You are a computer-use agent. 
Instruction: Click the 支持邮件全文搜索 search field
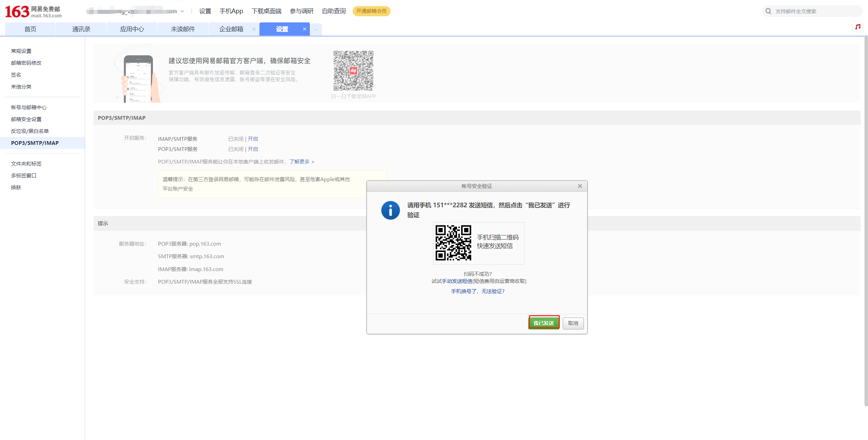click(x=814, y=11)
